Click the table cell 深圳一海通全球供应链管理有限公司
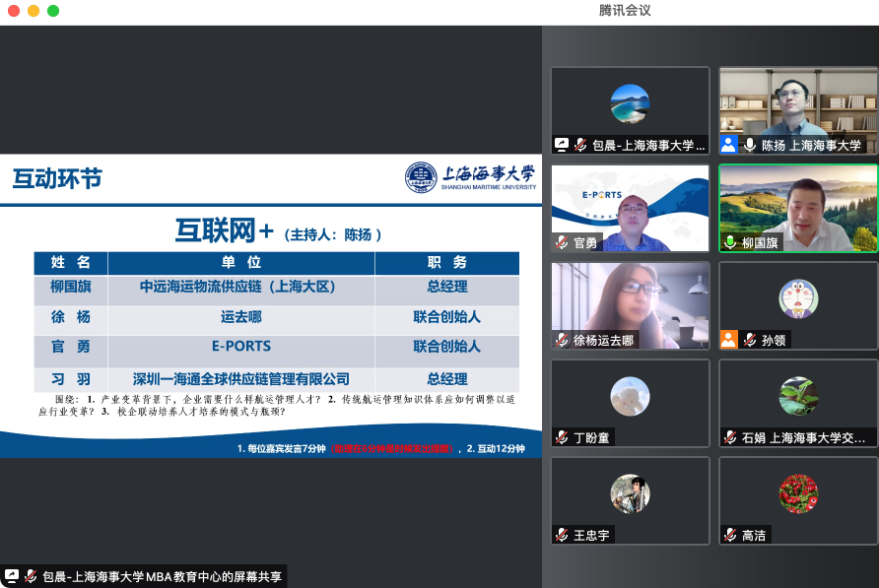 click(x=241, y=379)
